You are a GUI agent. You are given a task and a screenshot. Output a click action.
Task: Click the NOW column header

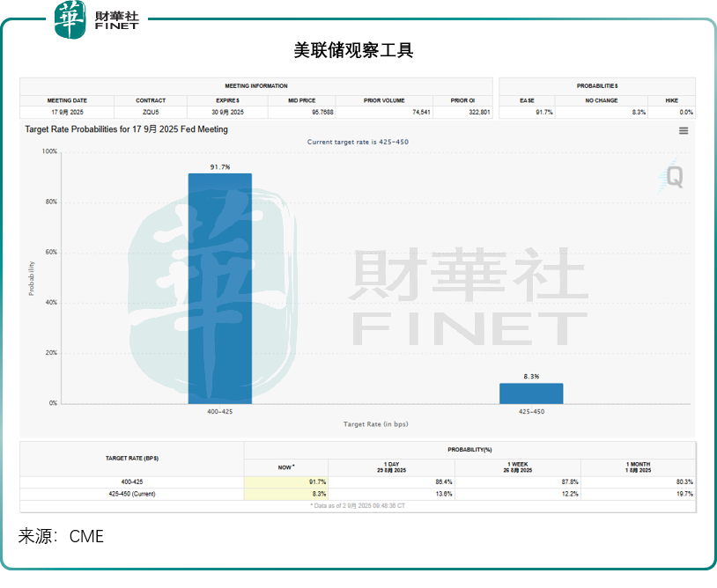(x=286, y=467)
